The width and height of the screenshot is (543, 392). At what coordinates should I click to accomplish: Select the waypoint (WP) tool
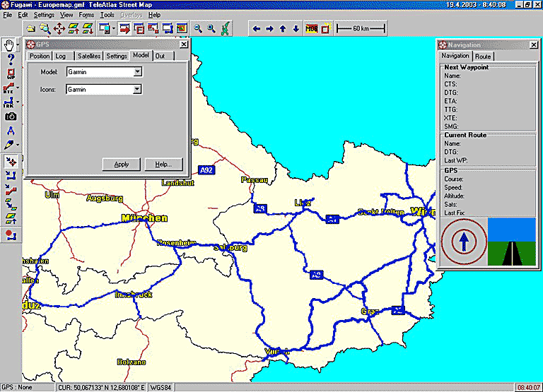pos(10,73)
